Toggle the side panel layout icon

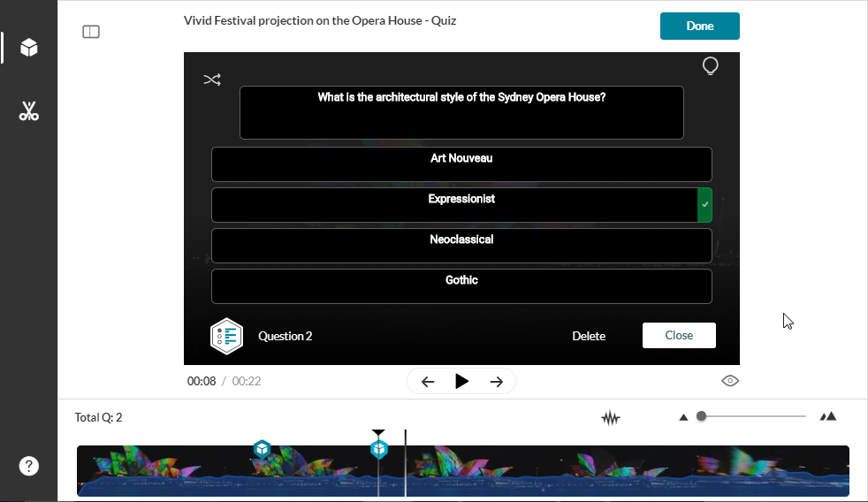click(x=91, y=32)
